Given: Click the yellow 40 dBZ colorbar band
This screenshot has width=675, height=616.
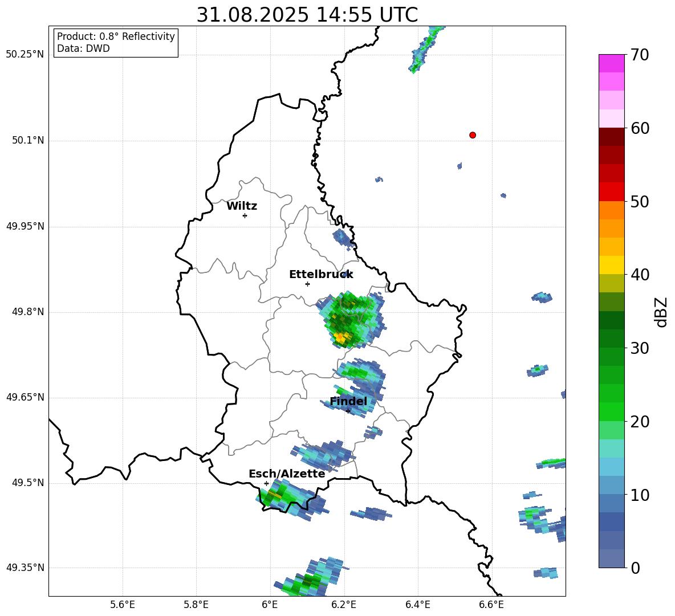Looking at the screenshot, I should (x=611, y=265).
